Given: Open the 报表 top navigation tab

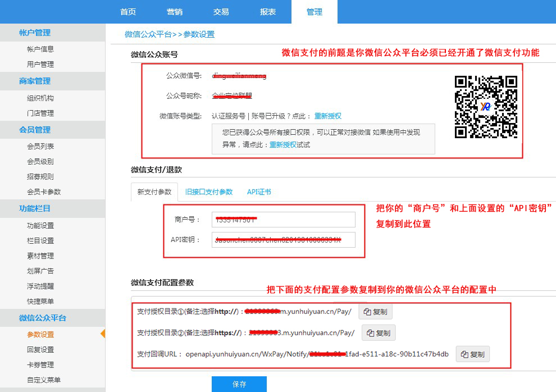Looking at the screenshot, I should coord(268,12).
